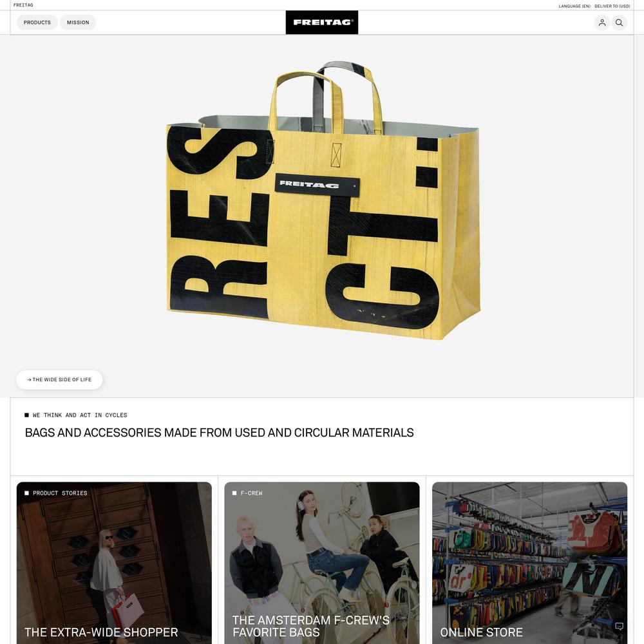Image resolution: width=644 pixels, height=644 pixels.
Task: Open the chat bubble icon
Action: click(619, 626)
